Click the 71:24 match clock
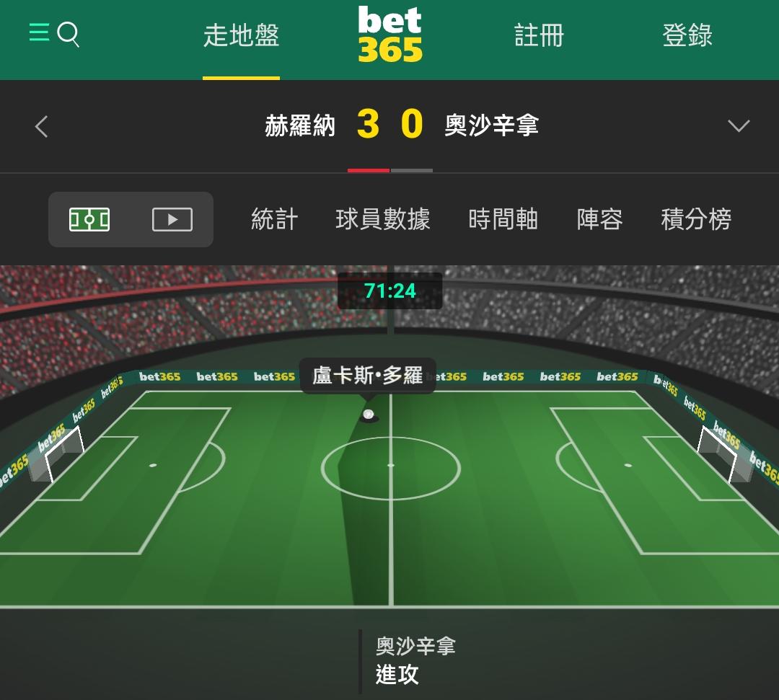Viewport: 779px width, 700px height. 390,291
